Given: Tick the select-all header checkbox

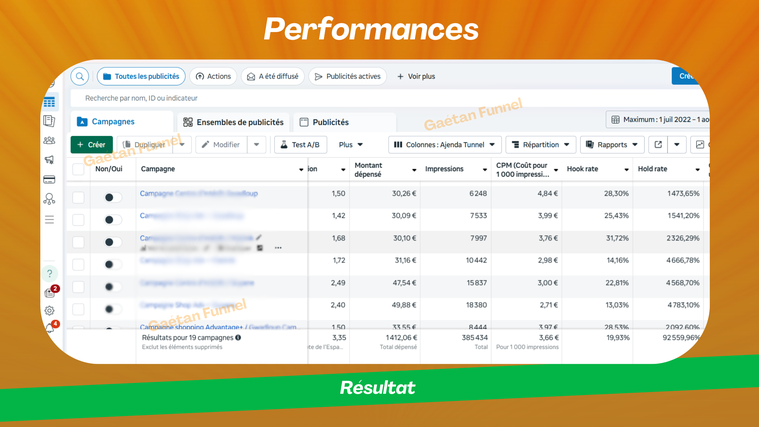Looking at the screenshot, I should pyautogui.click(x=78, y=169).
